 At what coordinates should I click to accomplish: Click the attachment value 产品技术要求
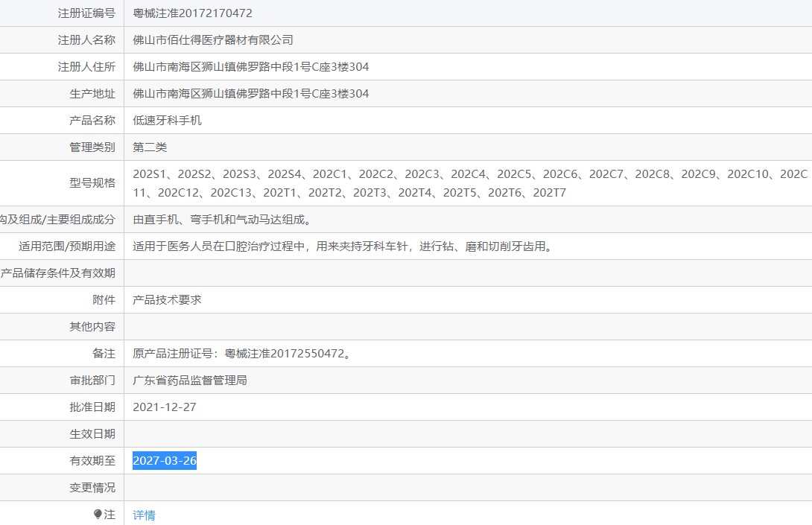point(168,300)
